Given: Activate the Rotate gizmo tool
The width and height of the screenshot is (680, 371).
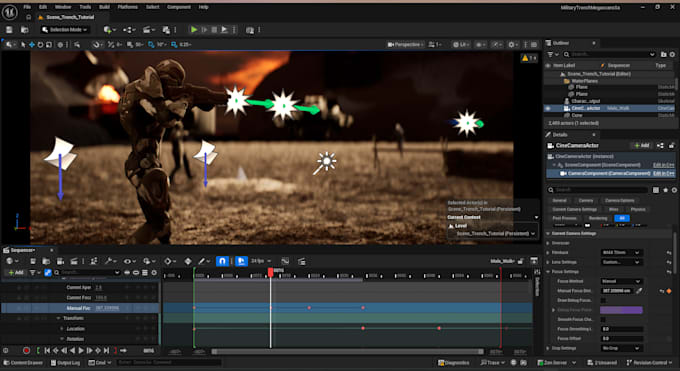Looking at the screenshot, I should [40, 44].
